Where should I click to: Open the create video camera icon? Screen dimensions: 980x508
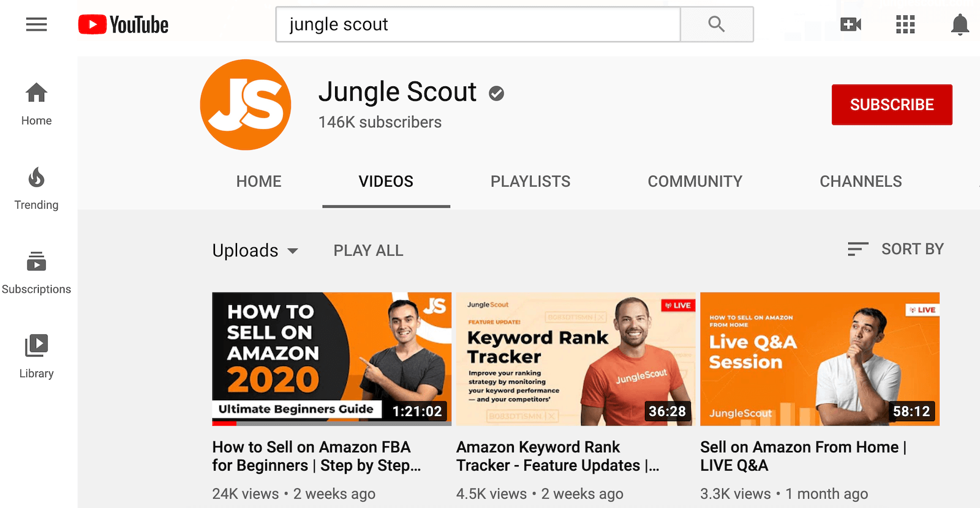coord(851,24)
